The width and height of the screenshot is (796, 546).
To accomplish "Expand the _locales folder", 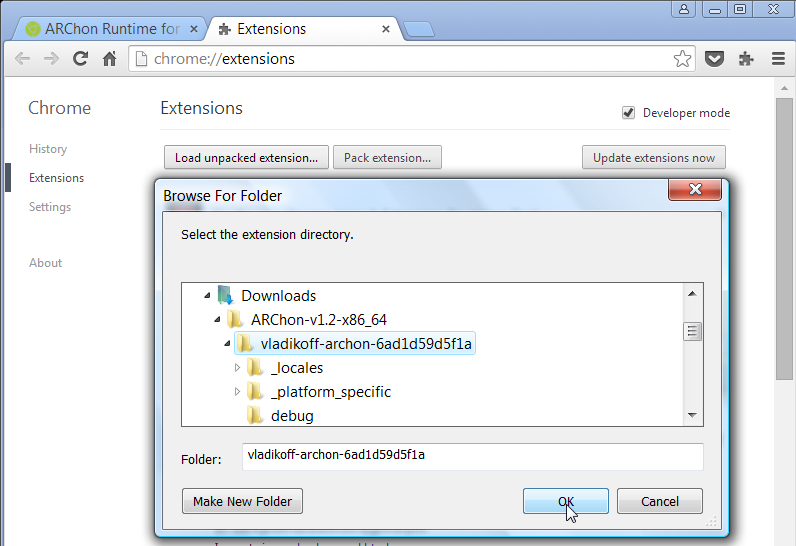I will click(x=237, y=367).
